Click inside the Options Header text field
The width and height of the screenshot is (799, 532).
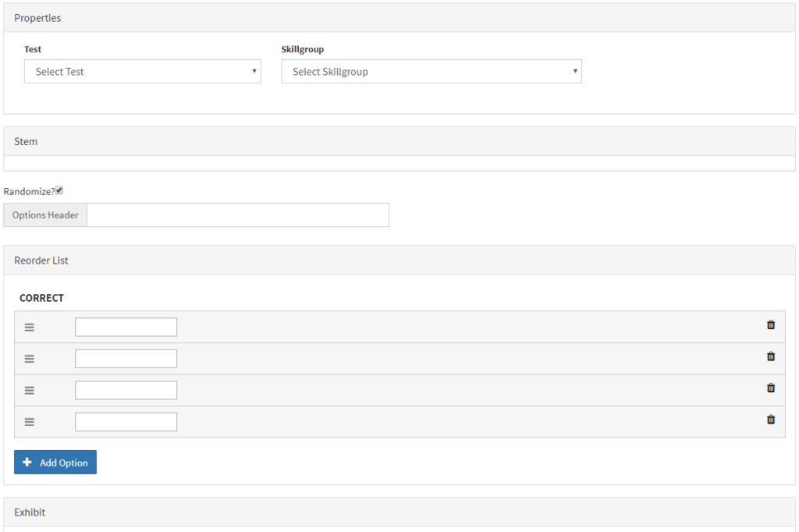click(237, 215)
